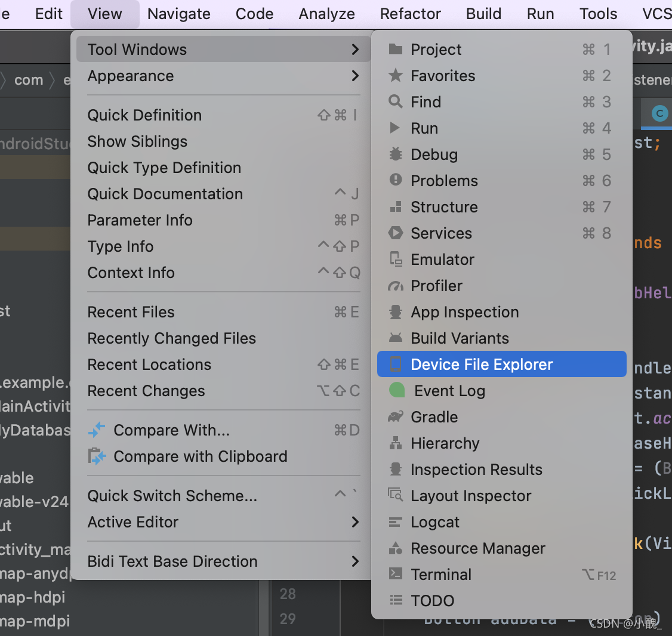This screenshot has height=636, width=672.
Task: Click the Gradle elephant icon
Action: click(395, 416)
